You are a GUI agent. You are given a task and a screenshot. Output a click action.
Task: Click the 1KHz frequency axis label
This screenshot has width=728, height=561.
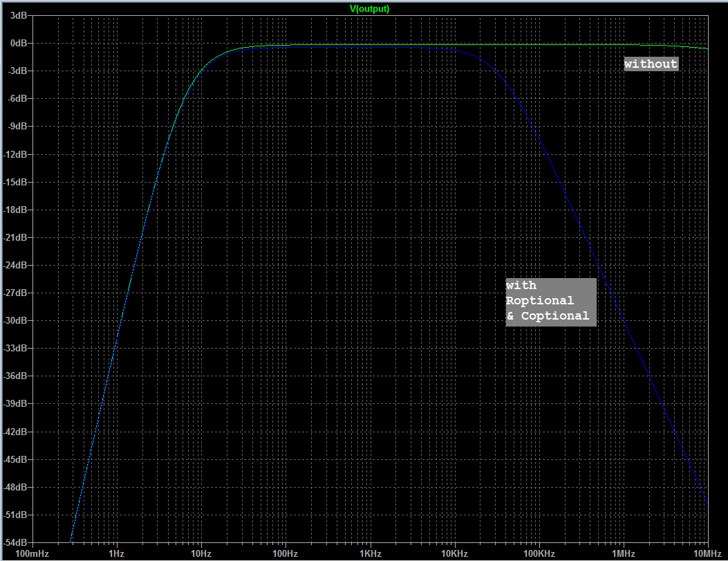[371, 553]
